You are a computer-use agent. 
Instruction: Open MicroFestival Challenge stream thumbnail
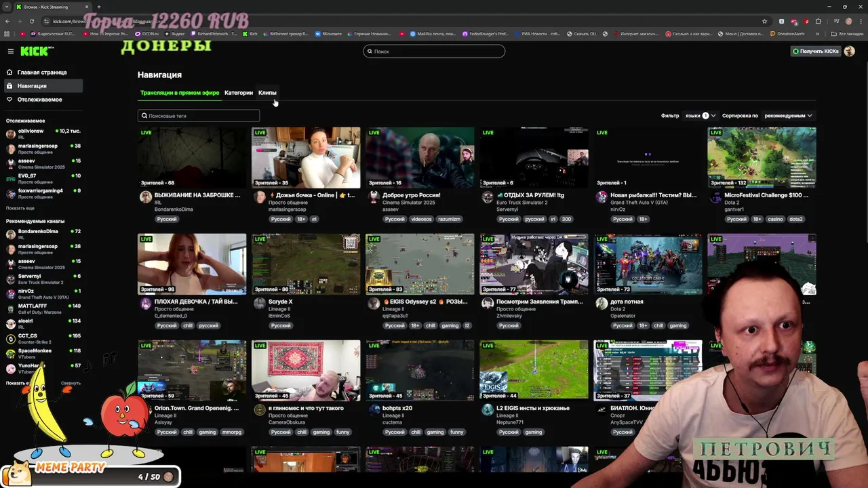(762, 157)
